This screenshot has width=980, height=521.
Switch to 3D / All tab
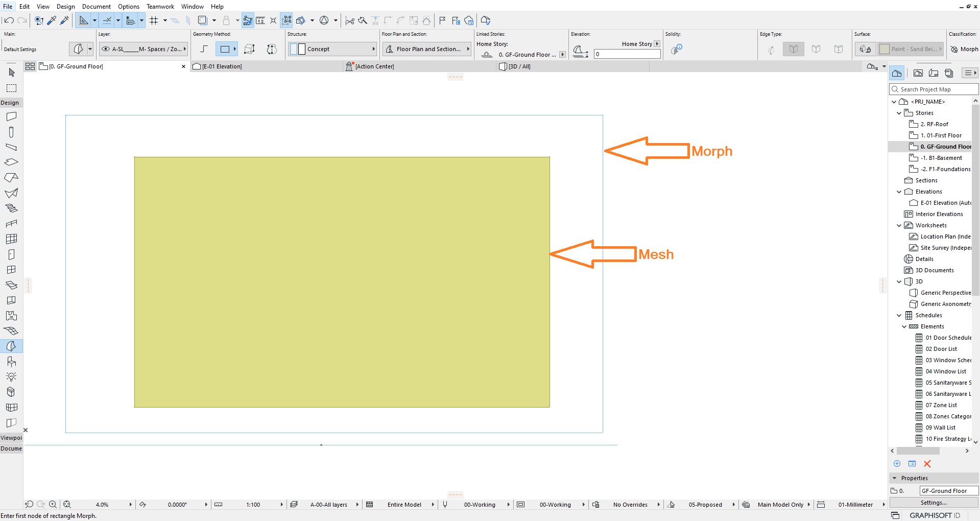point(572,66)
